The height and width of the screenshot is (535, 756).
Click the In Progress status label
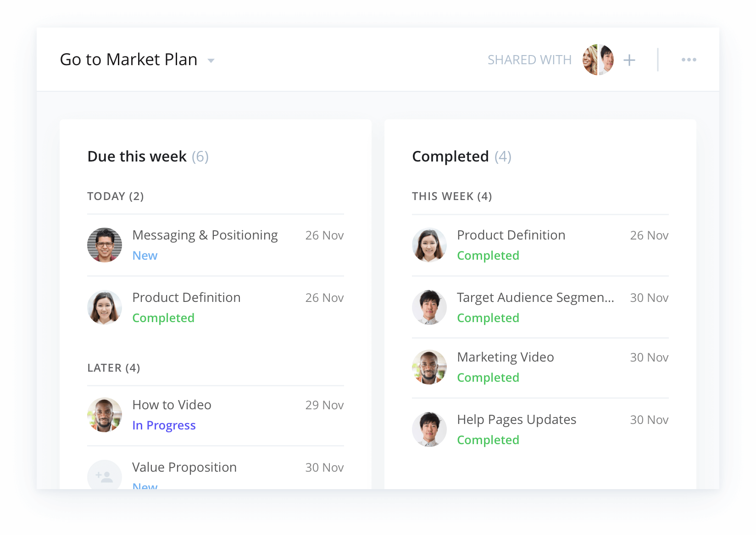pyautogui.click(x=164, y=425)
